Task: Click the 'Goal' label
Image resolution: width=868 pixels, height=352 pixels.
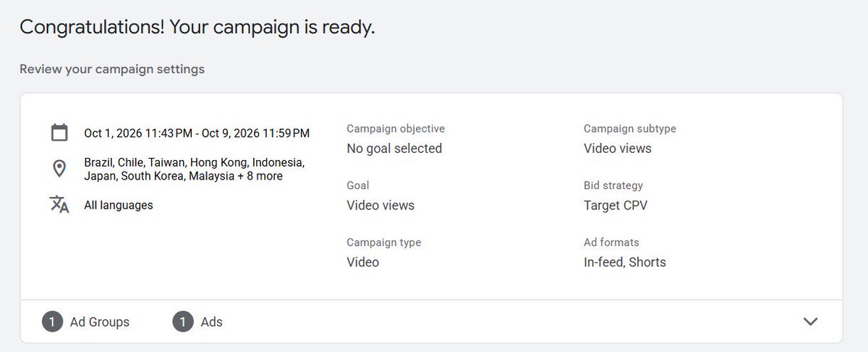Action: pyautogui.click(x=358, y=185)
